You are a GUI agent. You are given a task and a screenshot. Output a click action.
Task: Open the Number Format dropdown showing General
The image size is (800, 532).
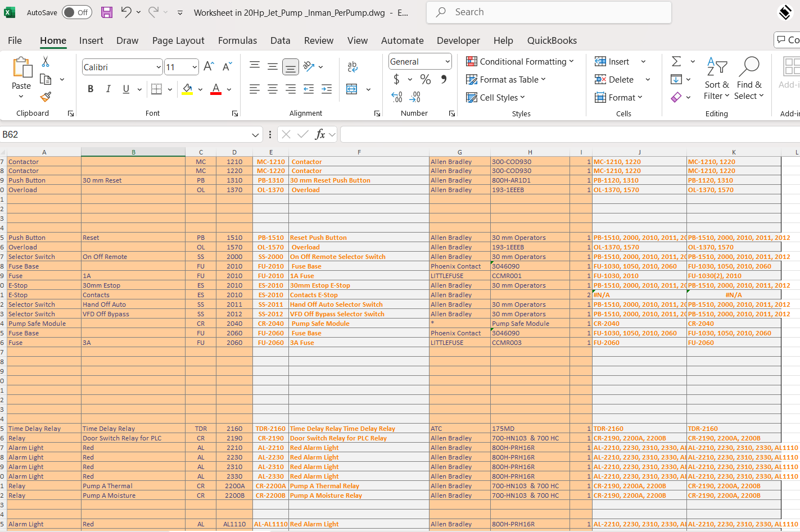pos(419,61)
